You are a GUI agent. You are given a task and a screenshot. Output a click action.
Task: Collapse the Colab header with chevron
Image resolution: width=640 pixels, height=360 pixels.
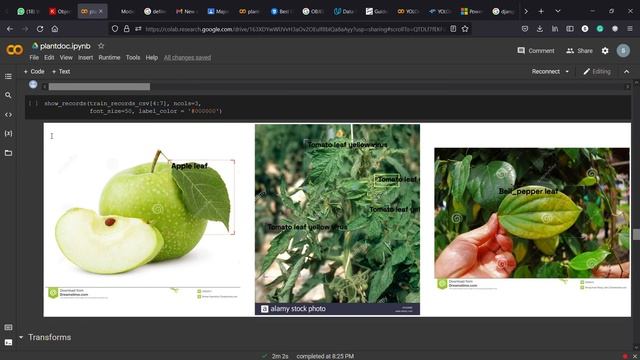(x=627, y=71)
